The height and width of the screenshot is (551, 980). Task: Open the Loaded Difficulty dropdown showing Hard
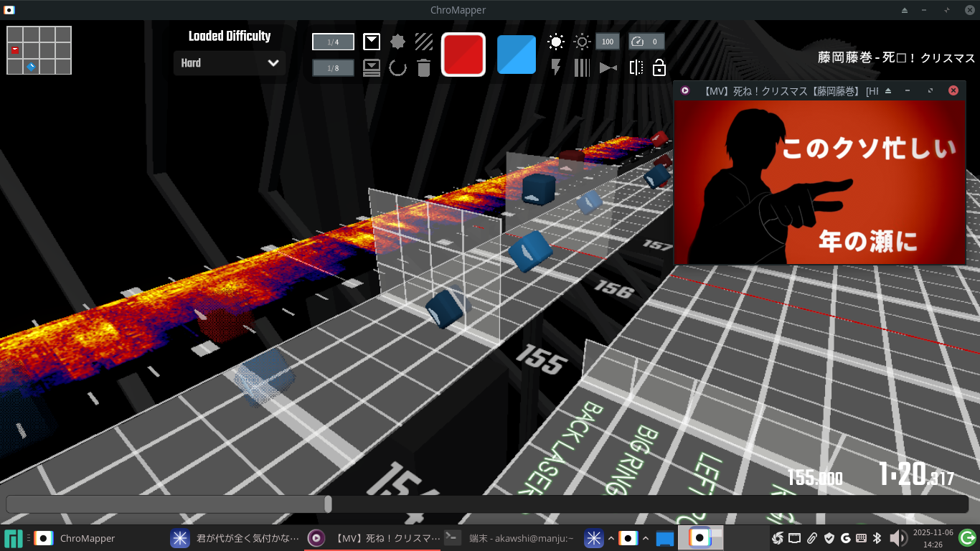point(230,63)
